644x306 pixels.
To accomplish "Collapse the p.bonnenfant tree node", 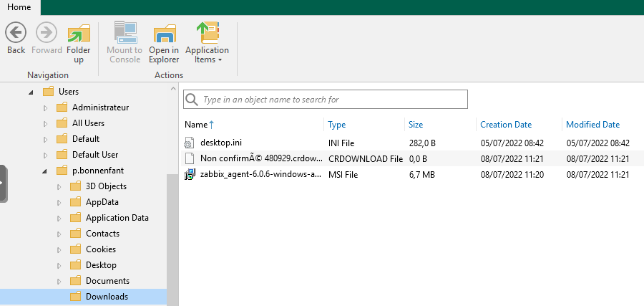I will point(45,171).
